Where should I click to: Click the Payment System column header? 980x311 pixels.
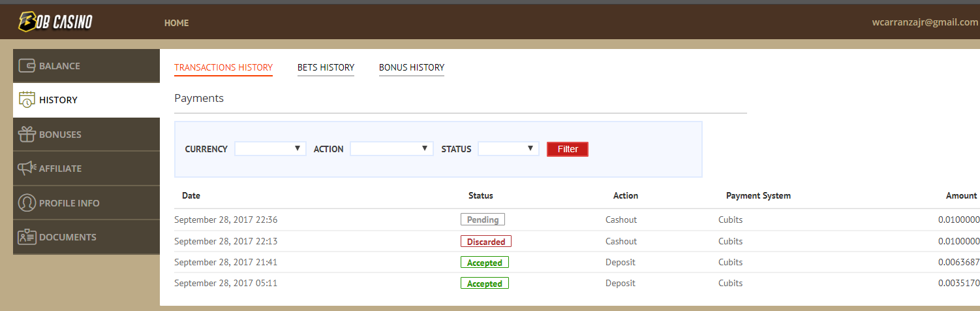click(758, 195)
